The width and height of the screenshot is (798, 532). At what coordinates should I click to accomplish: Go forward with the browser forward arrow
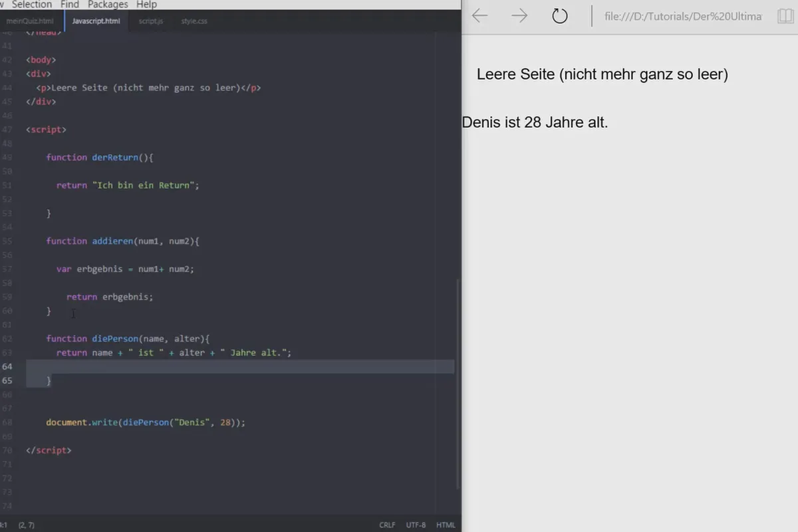pyautogui.click(x=519, y=16)
